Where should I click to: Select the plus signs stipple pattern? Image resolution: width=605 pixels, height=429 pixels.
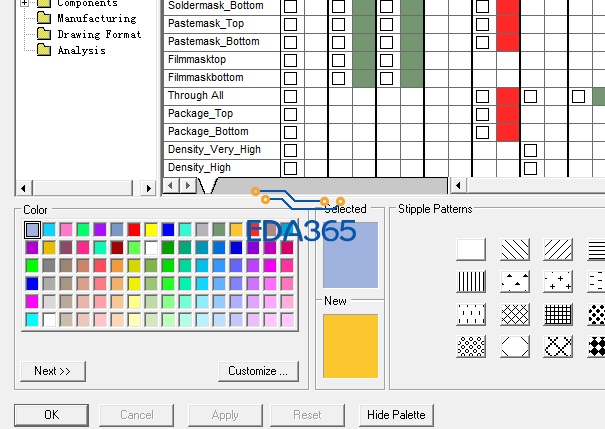click(x=558, y=282)
